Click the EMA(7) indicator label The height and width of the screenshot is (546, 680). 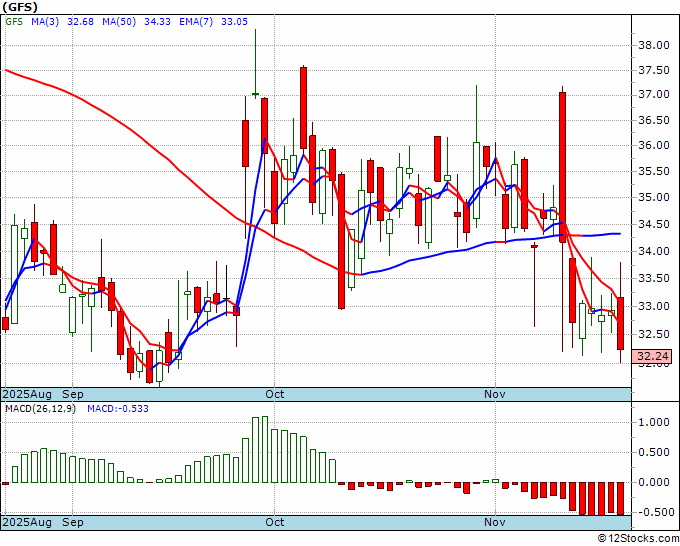click(196, 22)
